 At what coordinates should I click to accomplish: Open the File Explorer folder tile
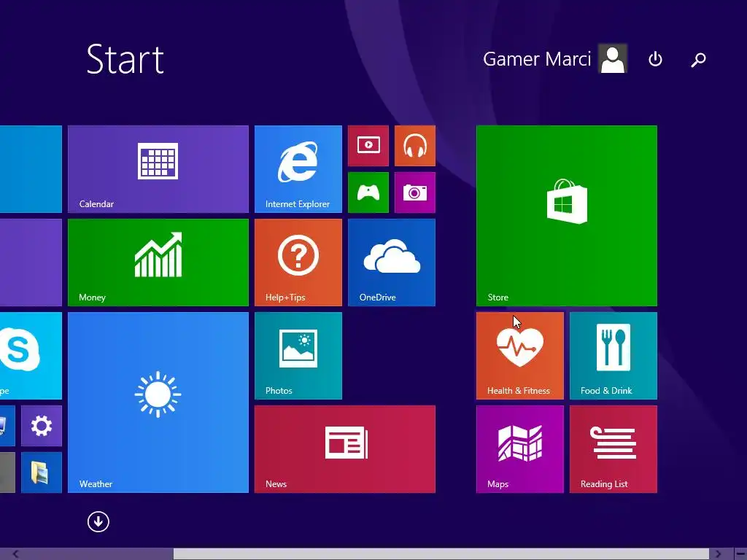point(42,472)
